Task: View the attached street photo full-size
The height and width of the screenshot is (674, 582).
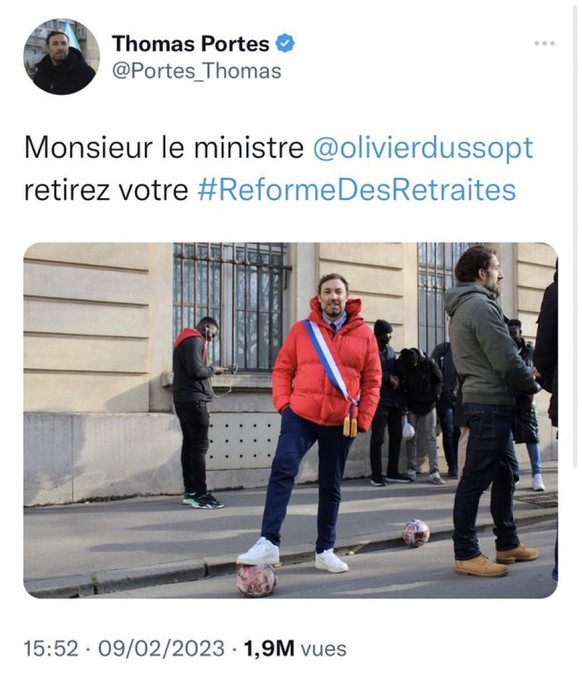Action: pos(291,420)
